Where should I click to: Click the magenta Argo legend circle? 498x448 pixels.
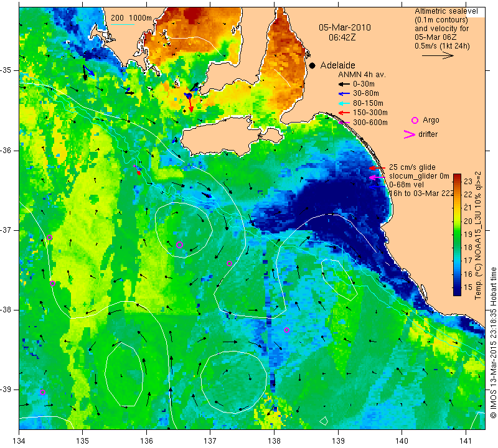click(x=415, y=120)
